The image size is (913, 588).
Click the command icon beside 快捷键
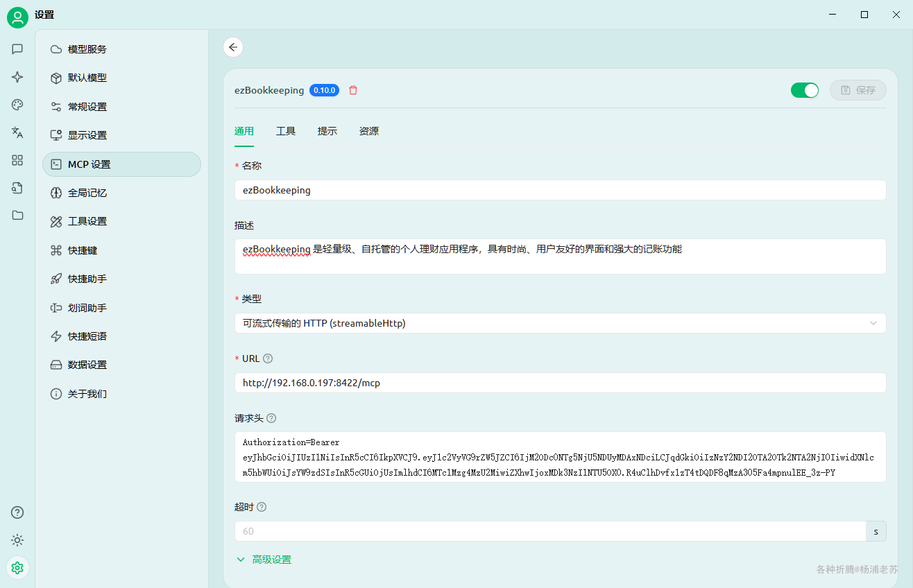[56, 250]
